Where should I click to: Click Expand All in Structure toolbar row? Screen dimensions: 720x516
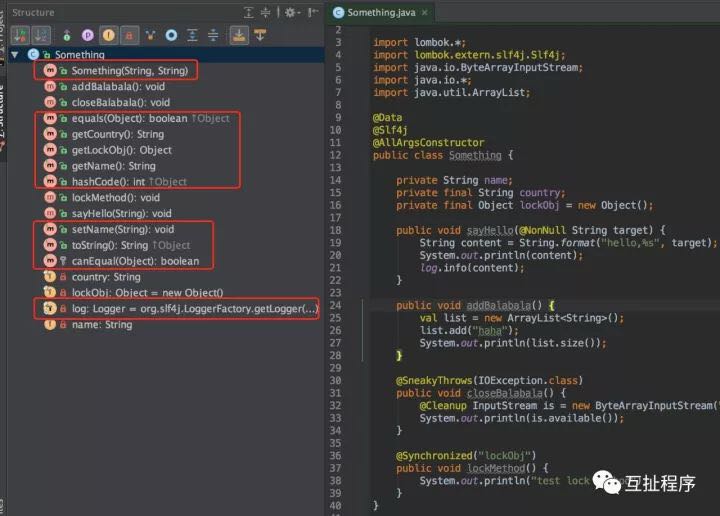coord(192,35)
